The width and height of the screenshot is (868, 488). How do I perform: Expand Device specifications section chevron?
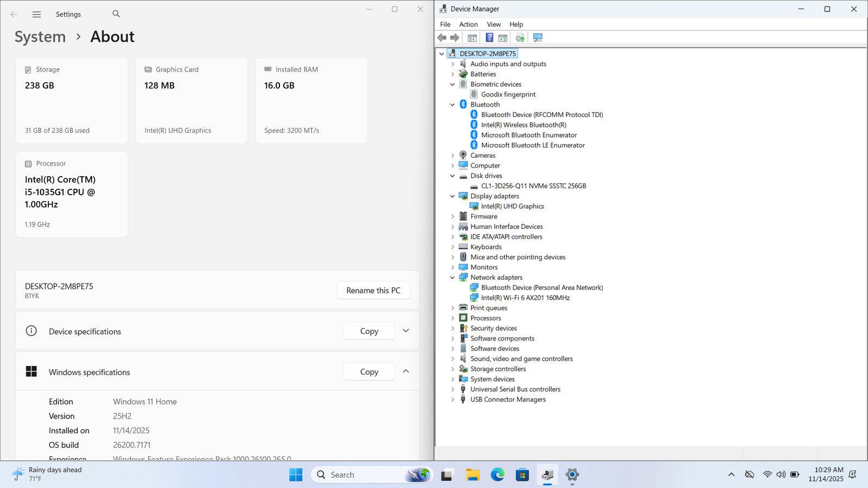(x=406, y=331)
